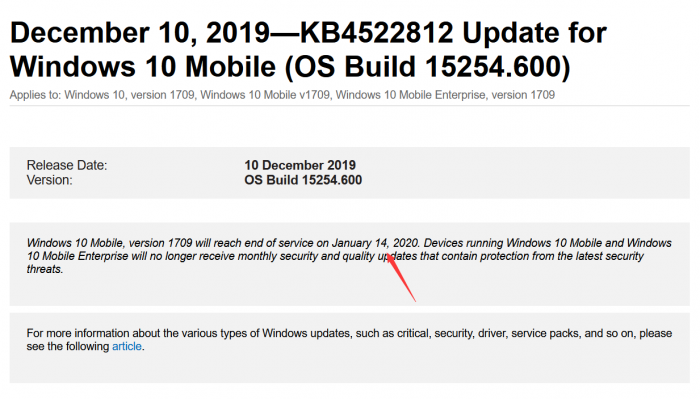
Task: Click "December 10, 2019" in the heading
Action: point(140,33)
